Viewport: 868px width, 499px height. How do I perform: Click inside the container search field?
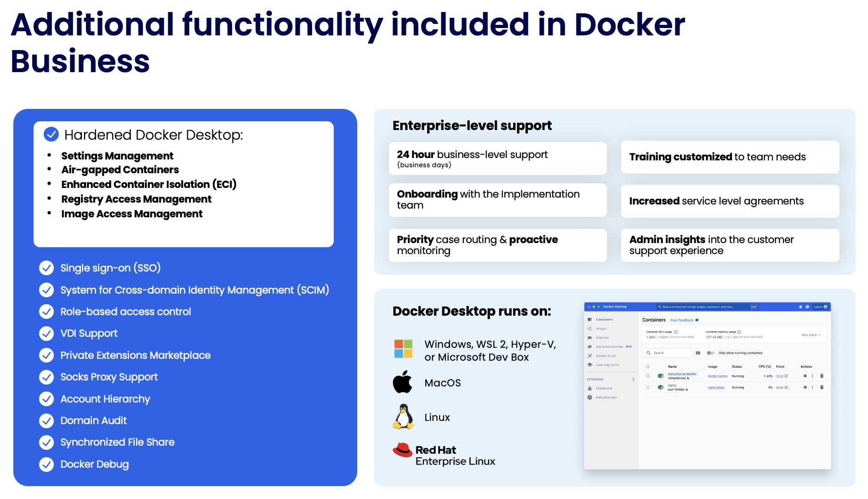tap(667, 353)
